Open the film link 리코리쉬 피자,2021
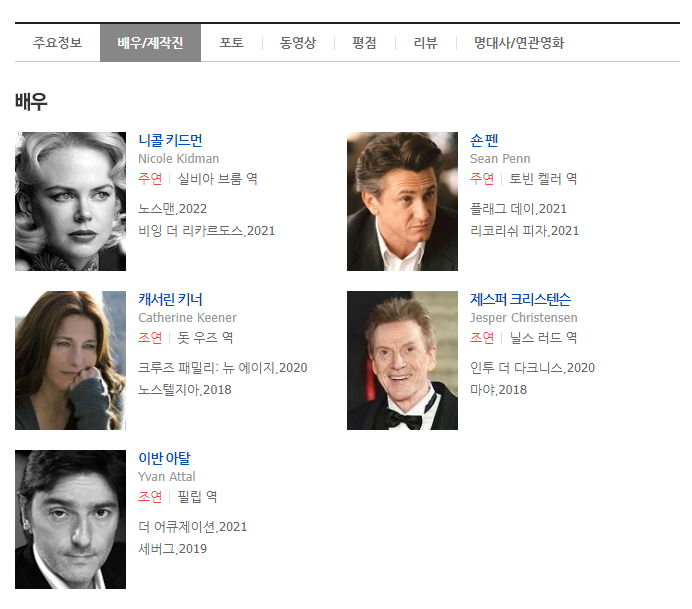692x609 pixels. 524,231
